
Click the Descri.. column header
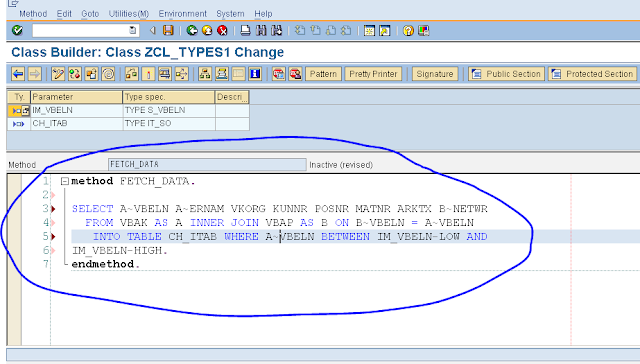[x=232, y=97]
